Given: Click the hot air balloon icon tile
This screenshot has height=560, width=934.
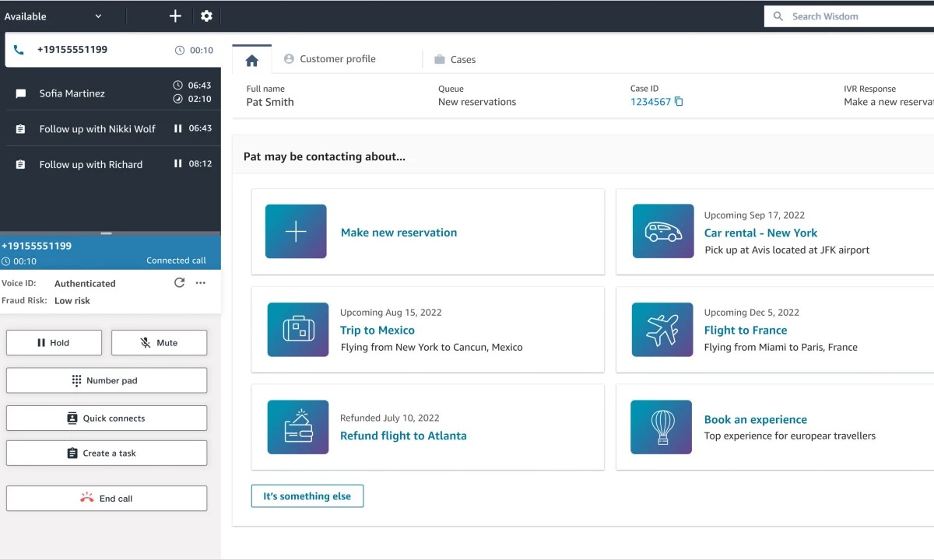Looking at the screenshot, I should (662, 427).
